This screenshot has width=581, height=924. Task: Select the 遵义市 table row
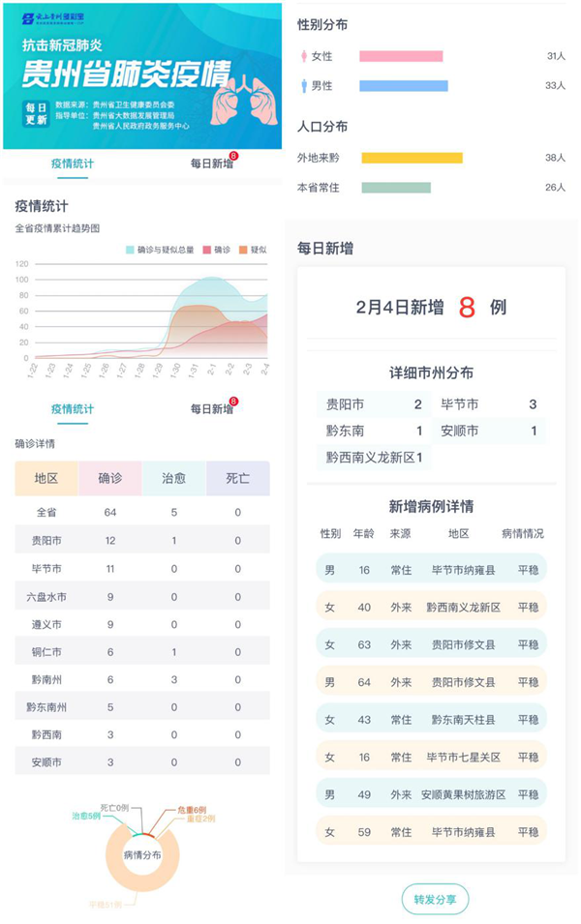(142, 624)
